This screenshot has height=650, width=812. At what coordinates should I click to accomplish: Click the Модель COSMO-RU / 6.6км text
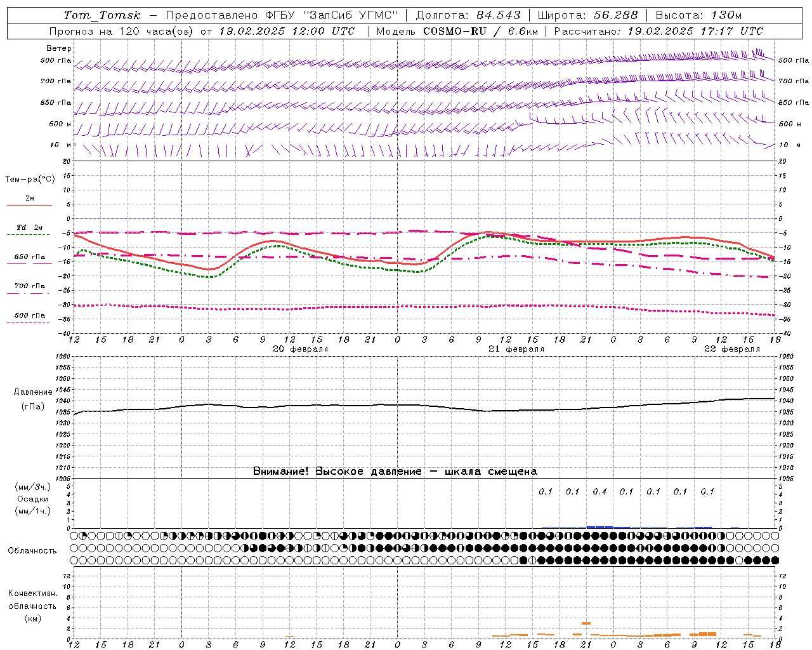click(x=457, y=31)
